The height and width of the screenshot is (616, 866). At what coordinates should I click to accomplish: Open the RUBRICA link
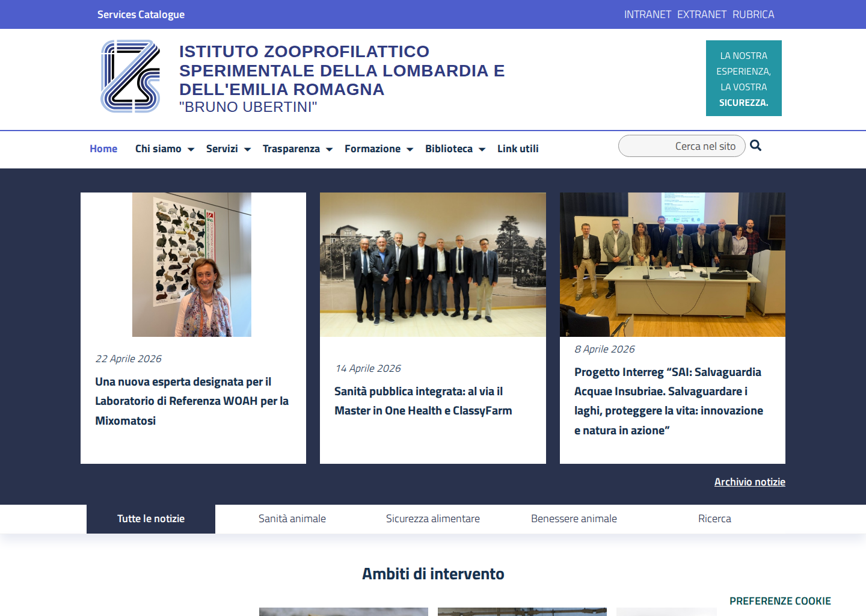tap(754, 14)
